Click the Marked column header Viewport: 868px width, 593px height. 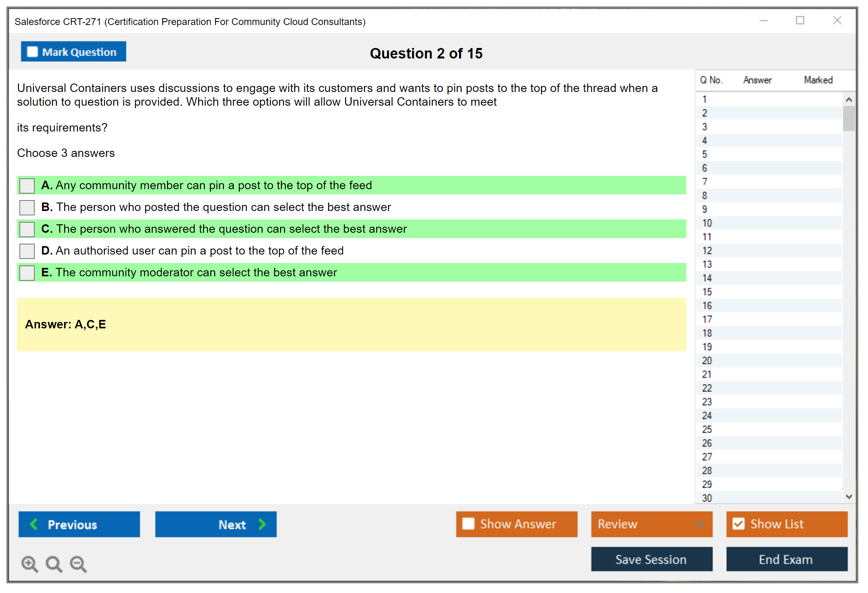coord(818,80)
